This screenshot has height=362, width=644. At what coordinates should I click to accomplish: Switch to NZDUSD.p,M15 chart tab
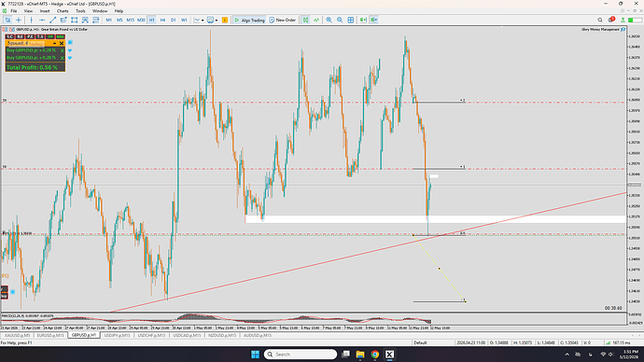pos(222,335)
